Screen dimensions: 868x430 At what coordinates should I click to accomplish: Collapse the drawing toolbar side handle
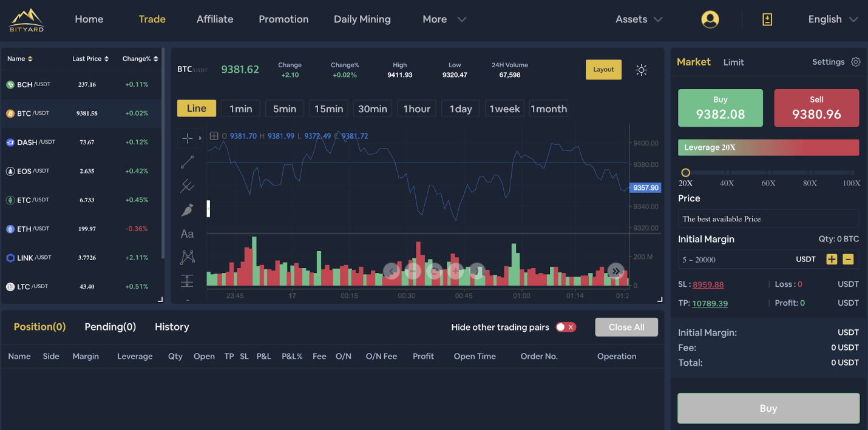pos(208,209)
